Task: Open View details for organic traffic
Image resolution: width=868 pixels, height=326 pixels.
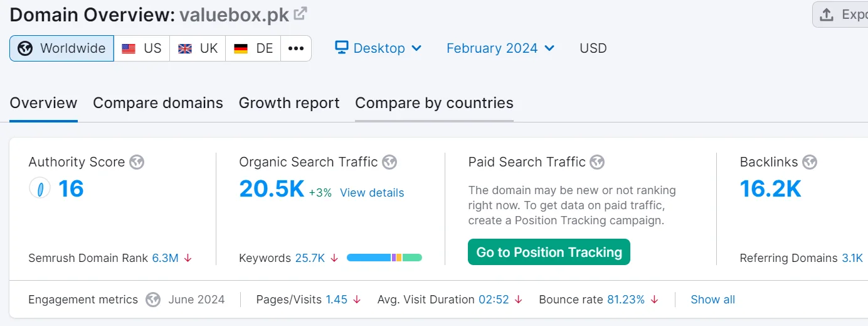Action: [x=372, y=193]
